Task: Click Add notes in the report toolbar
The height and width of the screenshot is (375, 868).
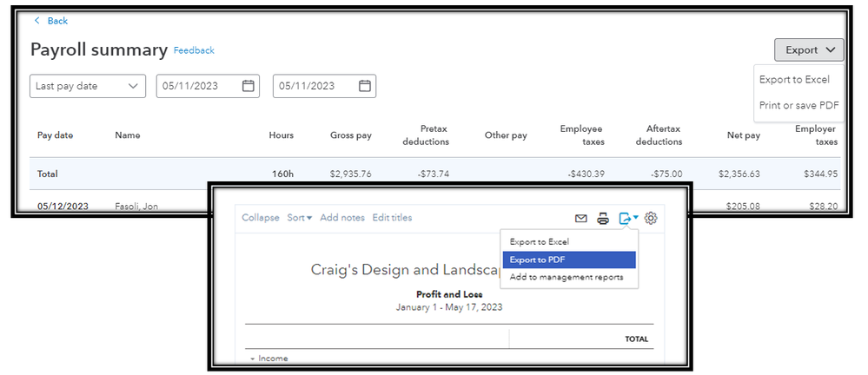Action: [342, 218]
